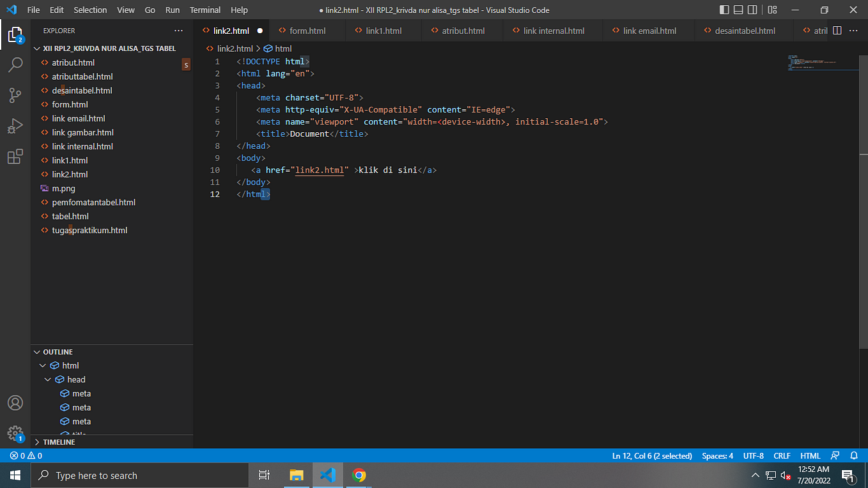Viewport: 868px width, 488px height.
Task: Open the Extensions view icon
Action: pos(15,156)
